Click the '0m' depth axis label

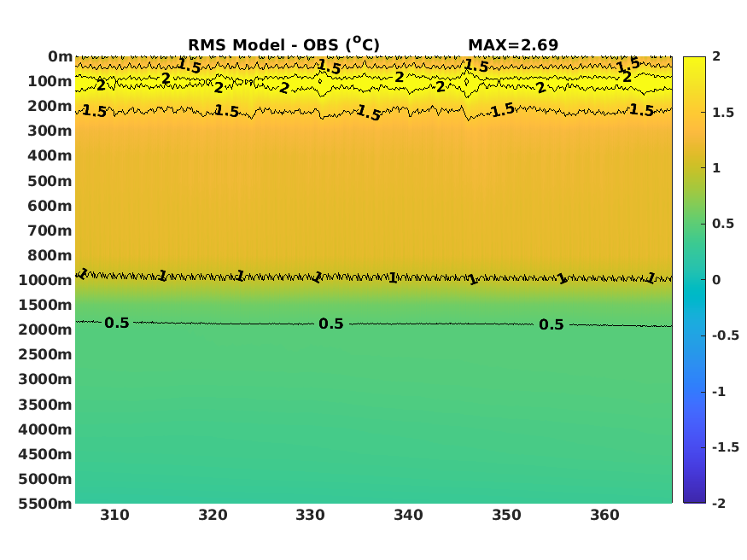point(60,56)
